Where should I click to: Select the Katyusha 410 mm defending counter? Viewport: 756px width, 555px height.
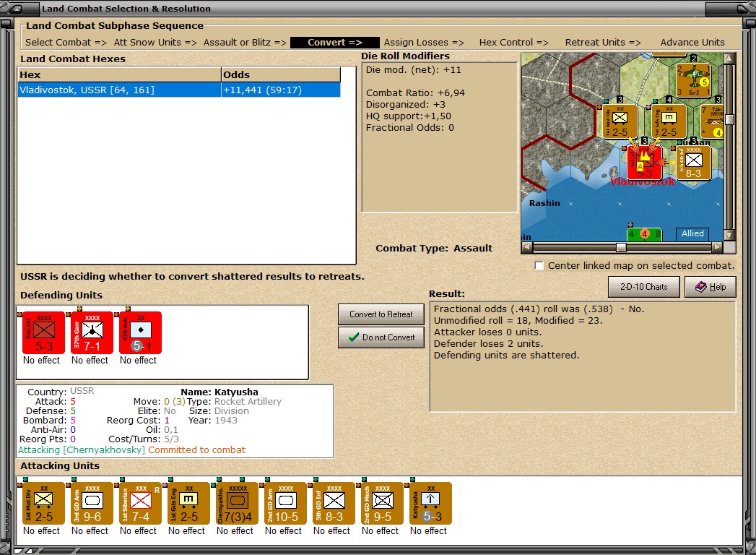click(138, 332)
